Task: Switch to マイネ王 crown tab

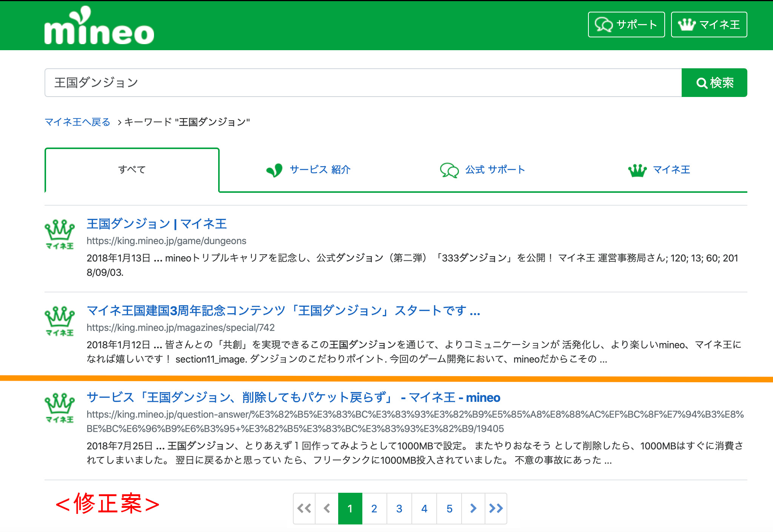Action: pos(659,170)
